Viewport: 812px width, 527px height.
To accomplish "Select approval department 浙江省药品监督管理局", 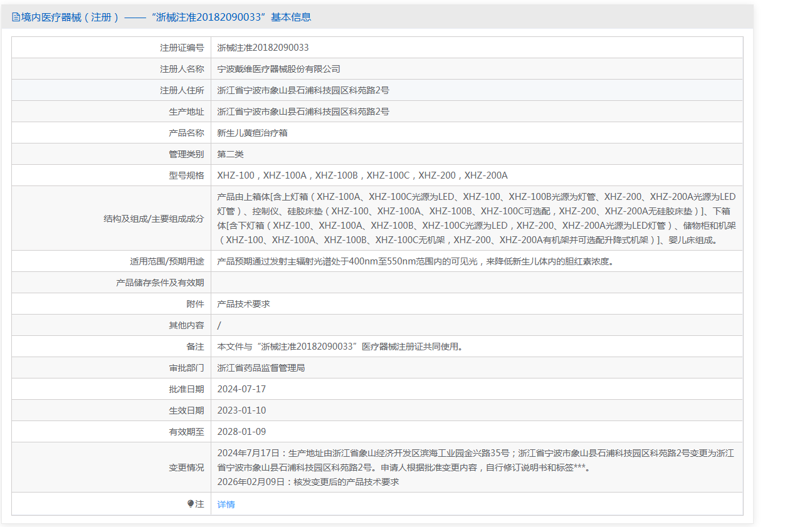I will pyautogui.click(x=261, y=368).
